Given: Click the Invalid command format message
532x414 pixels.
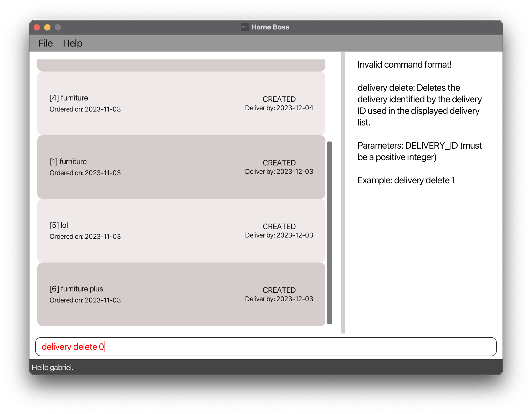Looking at the screenshot, I should 404,65.
